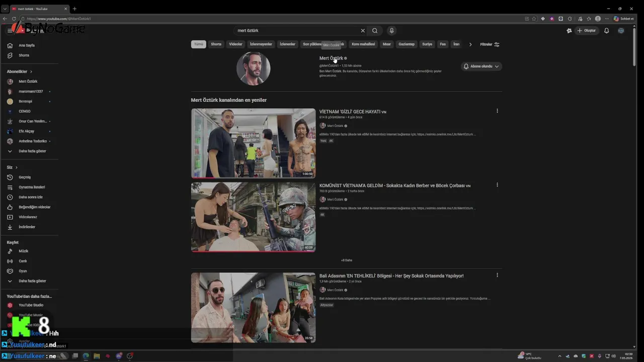This screenshot has height=362, width=644.
Task: Open Mert Öztürk subscription in the sidebar
Action: pyautogui.click(x=29, y=81)
